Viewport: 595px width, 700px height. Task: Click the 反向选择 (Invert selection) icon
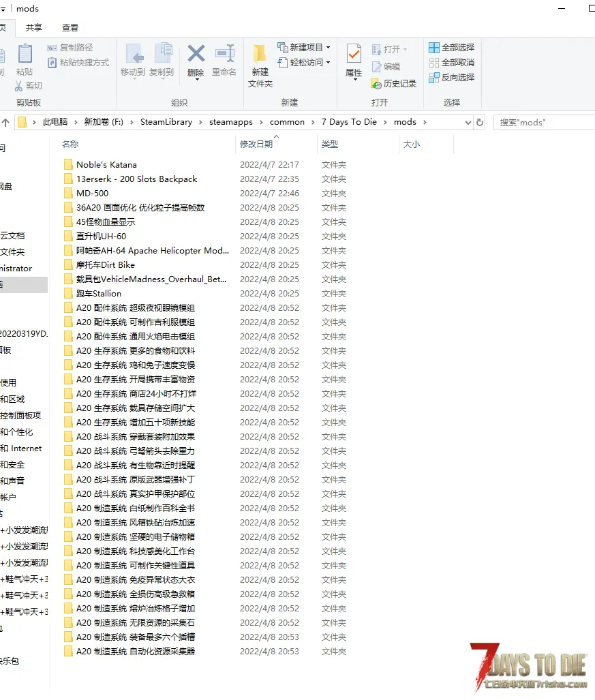[x=434, y=78]
